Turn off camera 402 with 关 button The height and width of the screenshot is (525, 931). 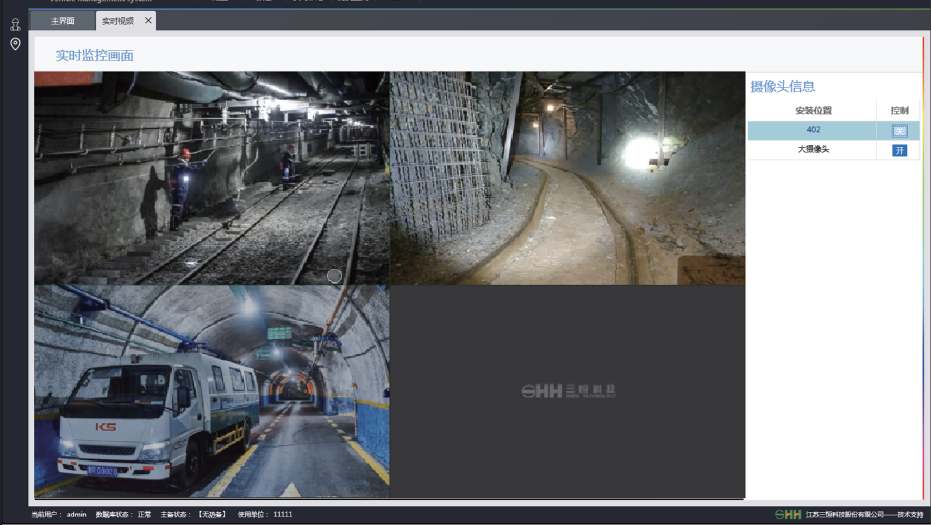point(899,130)
